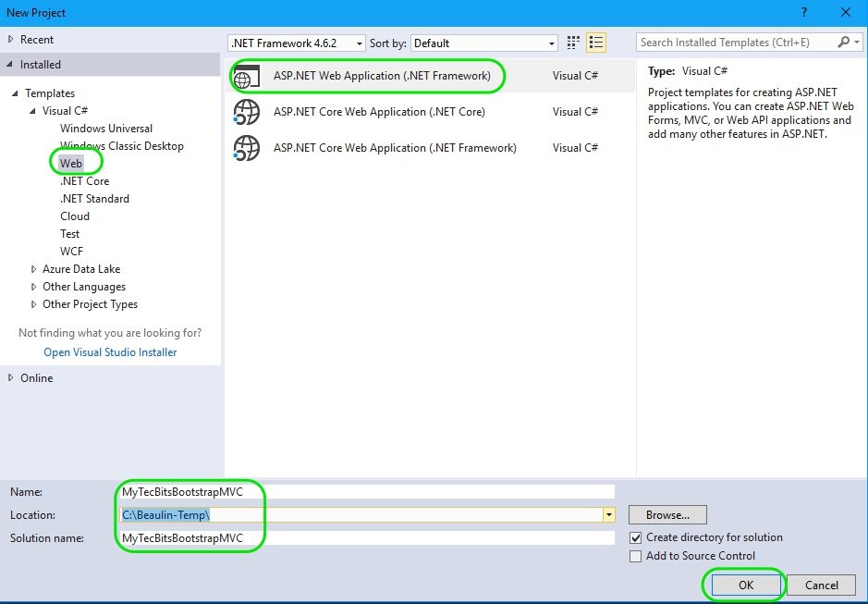Select ASP.NET Web Application (.NET Framework) template text

[x=382, y=76]
